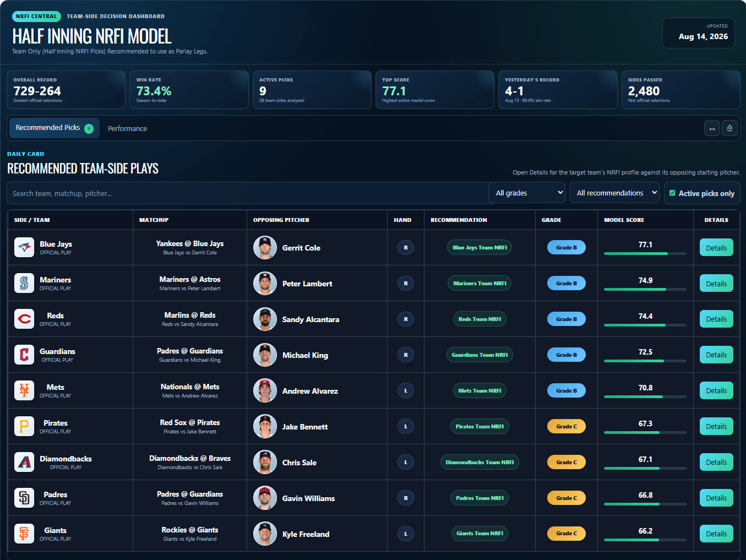This screenshot has width=746, height=560.
Task: Click the Blue Jays Team NRFI pill
Action: tap(480, 248)
